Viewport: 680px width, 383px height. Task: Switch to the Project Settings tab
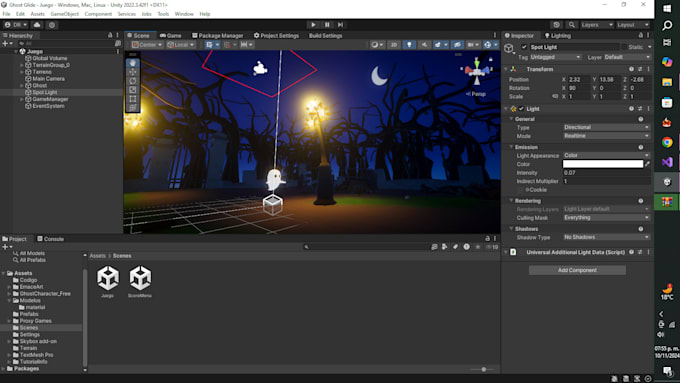tap(276, 36)
